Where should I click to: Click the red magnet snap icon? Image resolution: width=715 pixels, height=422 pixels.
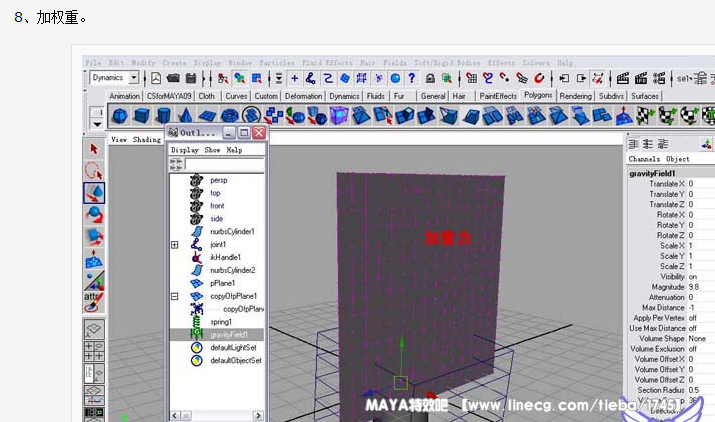tap(539, 78)
